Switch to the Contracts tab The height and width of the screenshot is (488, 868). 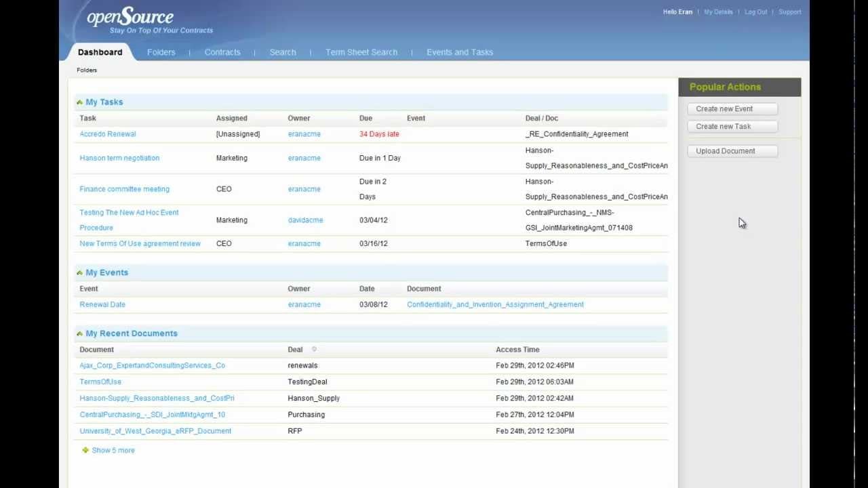222,52
